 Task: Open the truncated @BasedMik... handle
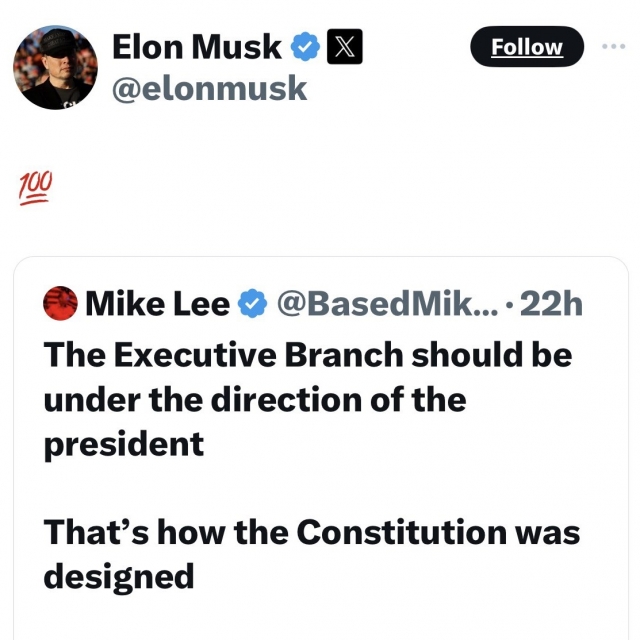[x=388, y=304]
